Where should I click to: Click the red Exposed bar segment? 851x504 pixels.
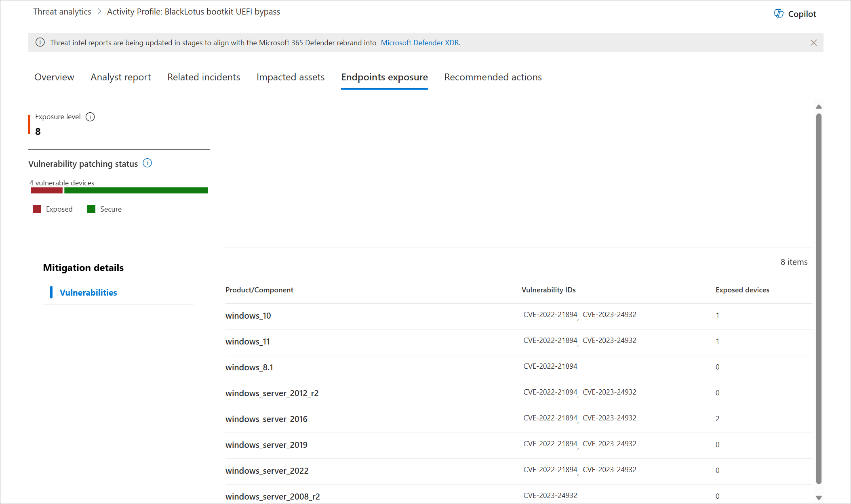(x=46, y=191)
